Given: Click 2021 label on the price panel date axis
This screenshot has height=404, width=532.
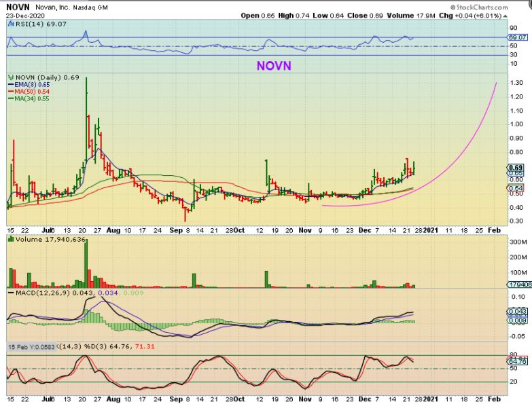Looking at the screenshot, I should [x=431, y=230].
